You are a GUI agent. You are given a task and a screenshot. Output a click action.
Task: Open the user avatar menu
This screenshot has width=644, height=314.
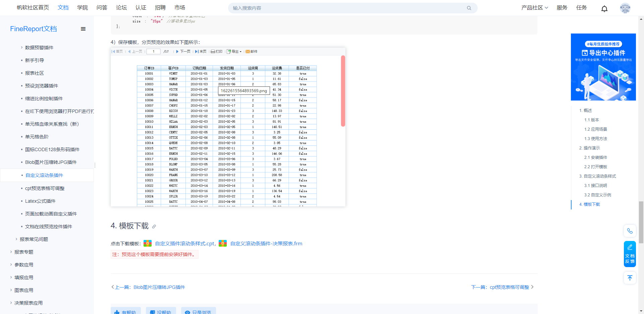pyautogui.click(x=625, y=8)
